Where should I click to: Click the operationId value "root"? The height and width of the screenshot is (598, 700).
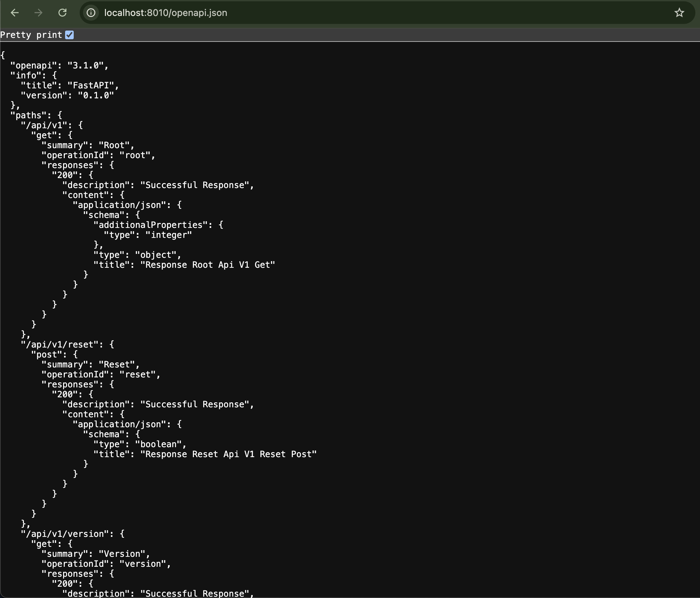(136, 155)
